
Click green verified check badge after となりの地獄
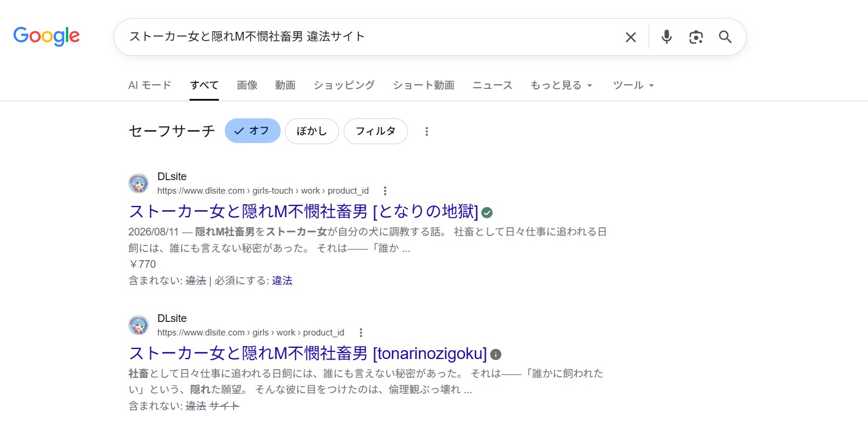(487, 212)
